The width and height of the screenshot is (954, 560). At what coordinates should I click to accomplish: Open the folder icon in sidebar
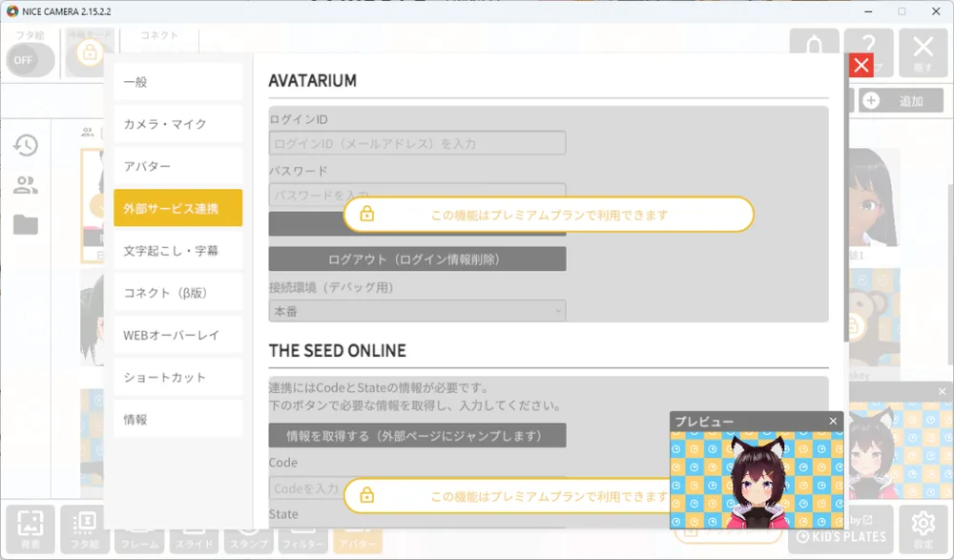tap(26, 224)
